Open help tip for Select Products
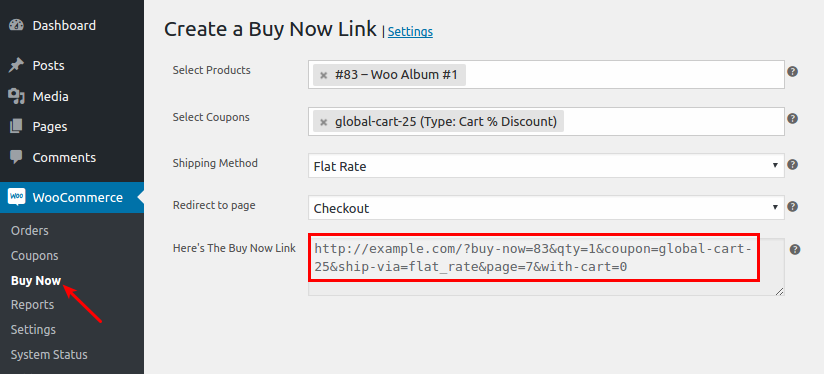824x374 pixels. click(x=792, y=71)
